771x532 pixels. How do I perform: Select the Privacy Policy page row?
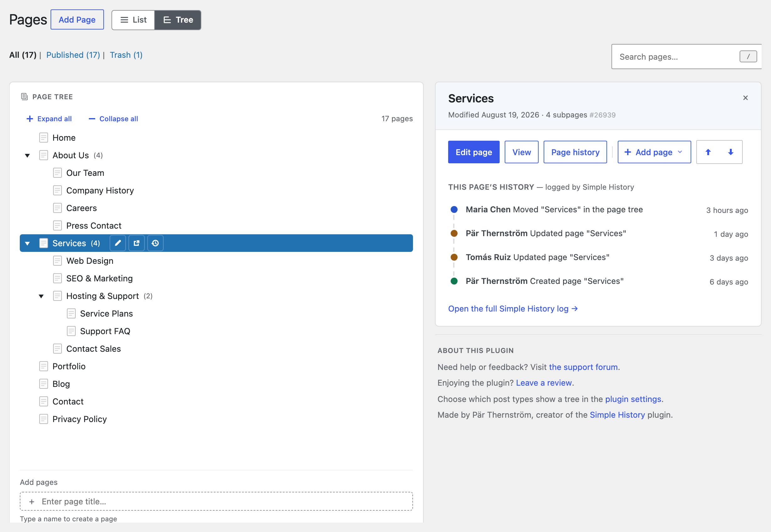pyautogui.click(x=216, y=419)
